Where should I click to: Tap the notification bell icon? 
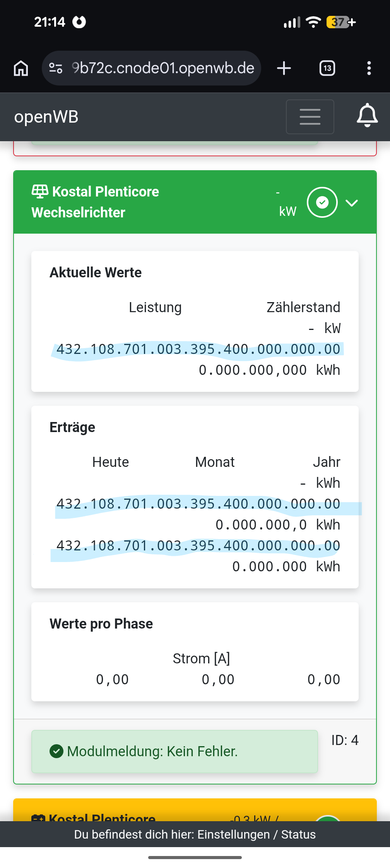[367, 116]
